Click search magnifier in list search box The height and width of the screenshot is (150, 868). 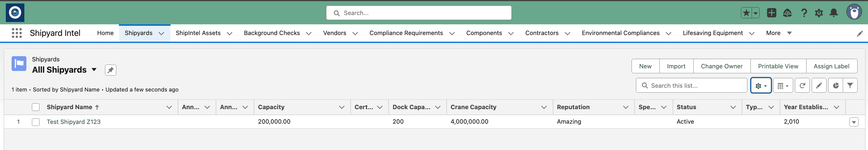pos(645,85)
